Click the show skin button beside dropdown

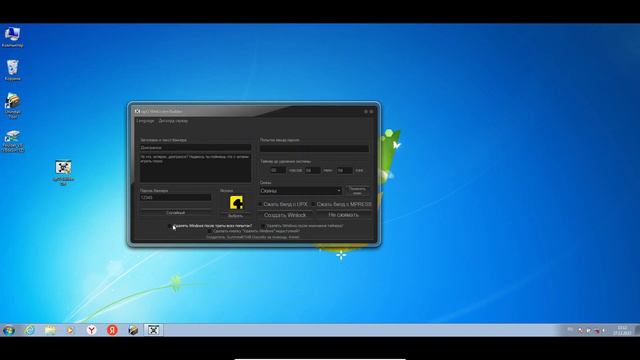(x=358, y=191)
